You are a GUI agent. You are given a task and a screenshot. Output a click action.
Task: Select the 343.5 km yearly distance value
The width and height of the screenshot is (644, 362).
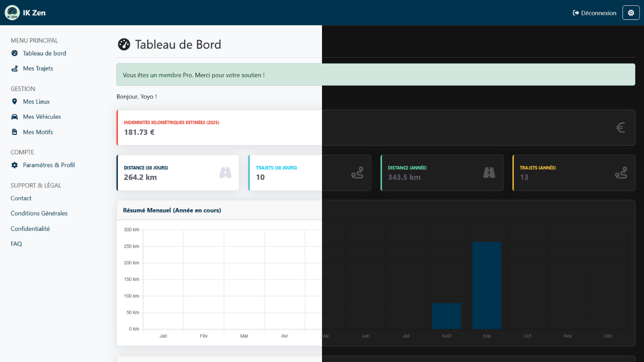click(404, 177)
